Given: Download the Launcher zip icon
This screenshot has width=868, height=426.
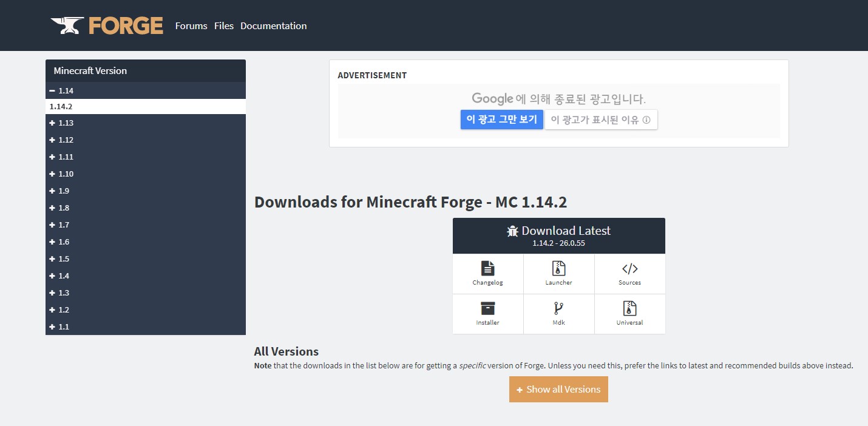Looking at the screenshot, I should point(559,268).
